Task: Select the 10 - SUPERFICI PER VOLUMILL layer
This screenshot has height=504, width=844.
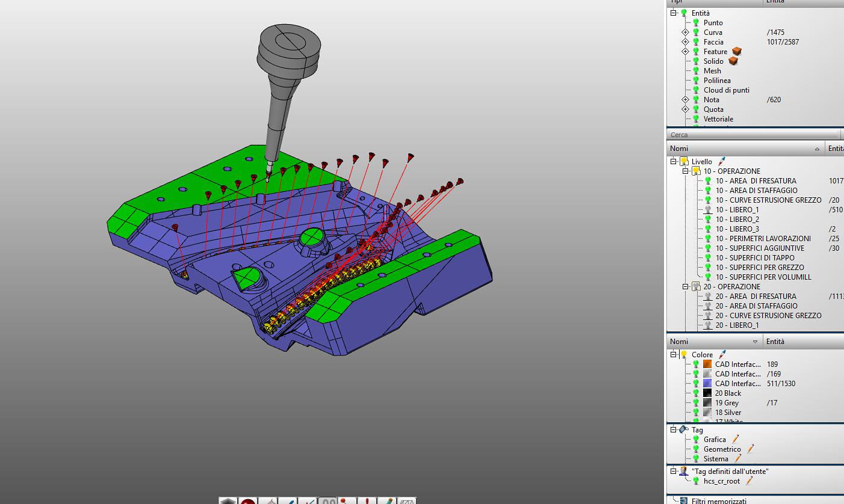Action: pos(763,277)
